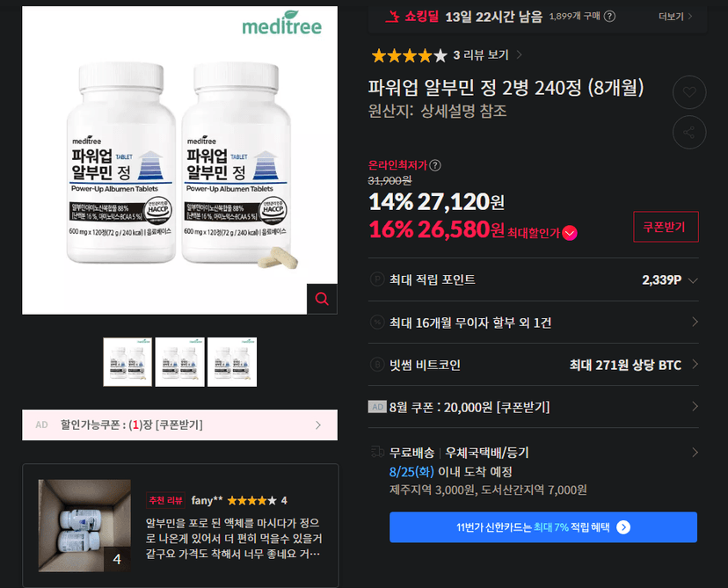Click the question mark icon beside 1,899개 구매
Image resolution: width=728 pixels, height=588 pixels.
609,17
